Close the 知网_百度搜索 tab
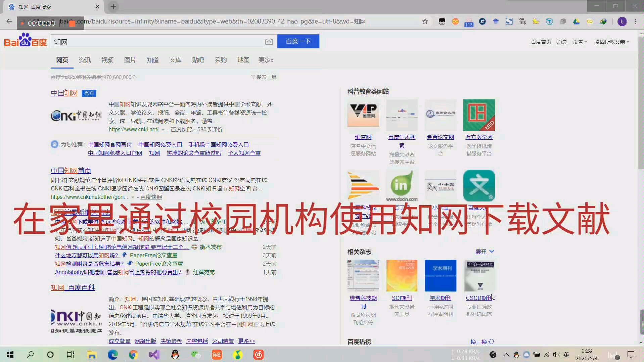The width and height of the screenshot is (644, 362). point(97,7)
